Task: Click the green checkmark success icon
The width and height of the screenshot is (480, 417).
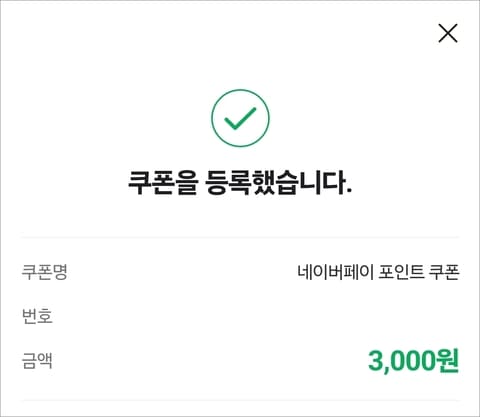Action: coord(240,118)
